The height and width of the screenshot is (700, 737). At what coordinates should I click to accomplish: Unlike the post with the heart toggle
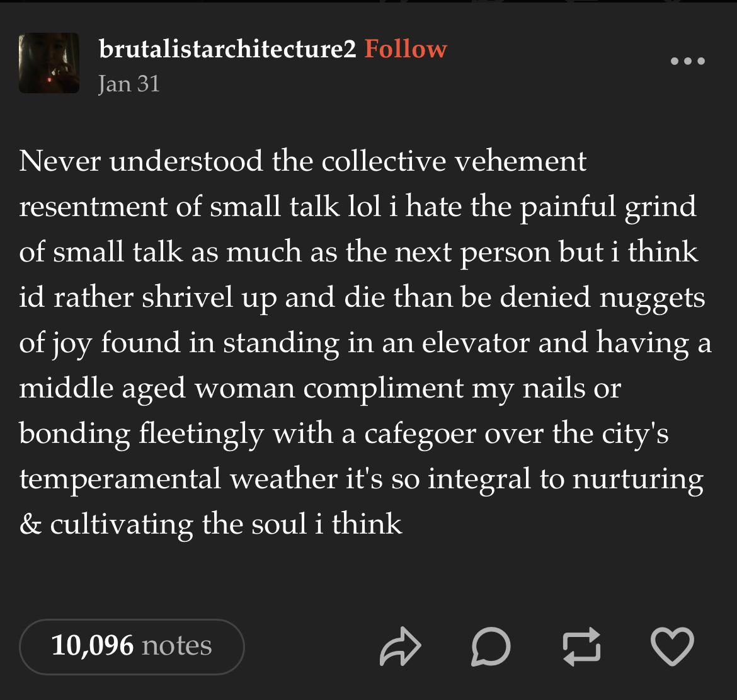[671, 646]
